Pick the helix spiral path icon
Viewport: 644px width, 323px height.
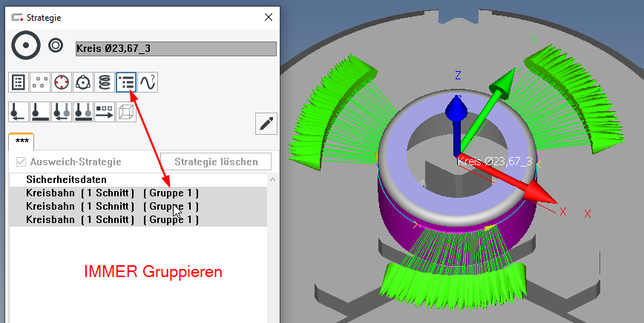click(105, 82)
